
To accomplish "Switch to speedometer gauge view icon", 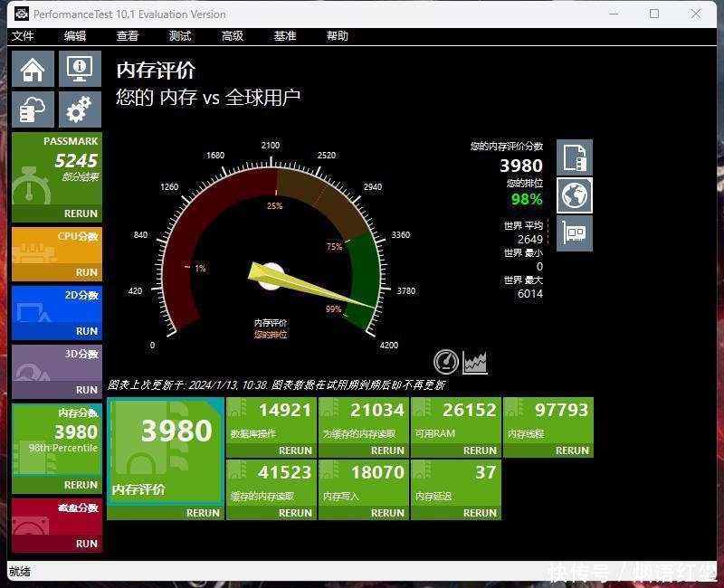I will 446,362.
